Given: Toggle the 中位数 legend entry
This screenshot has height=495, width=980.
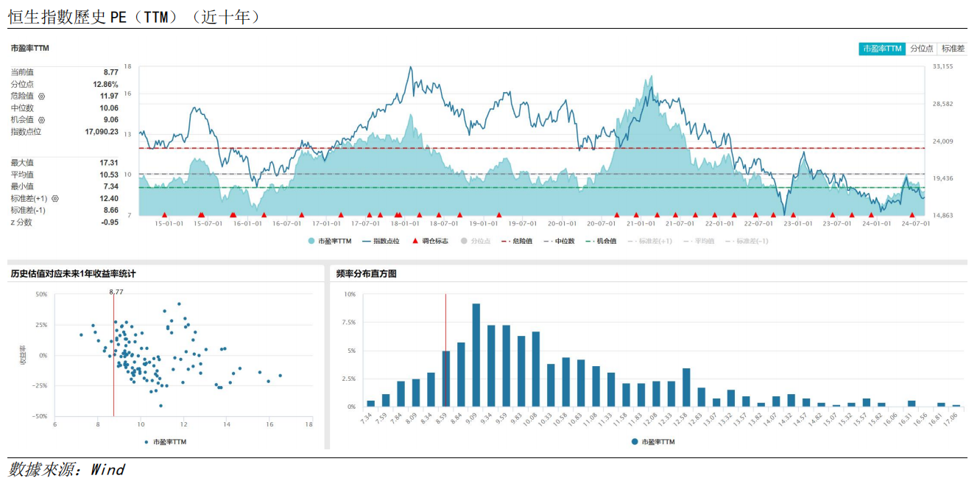Looking at the screenshot, I should tap(564, 241).
